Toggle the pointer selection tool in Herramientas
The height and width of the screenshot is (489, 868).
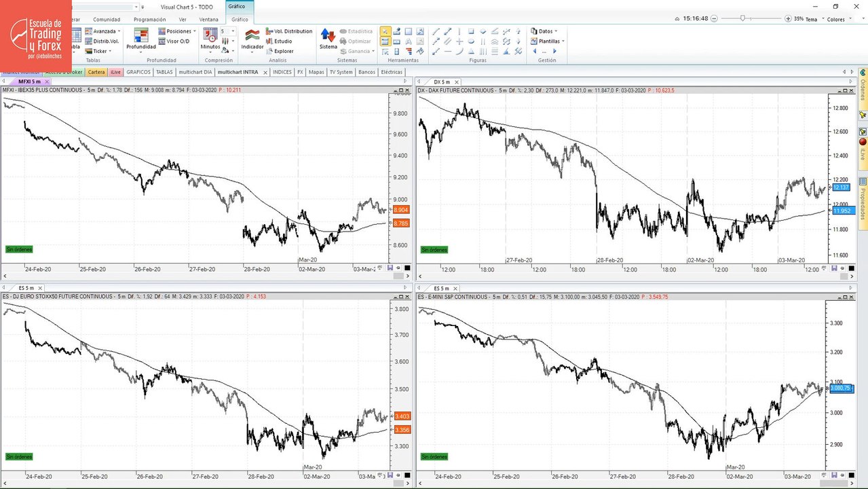point(385,31)
